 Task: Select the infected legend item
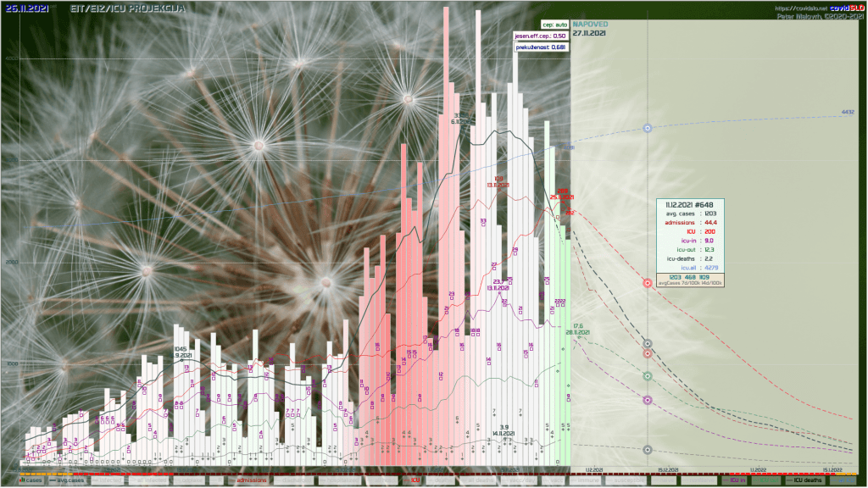pos(108,480)
